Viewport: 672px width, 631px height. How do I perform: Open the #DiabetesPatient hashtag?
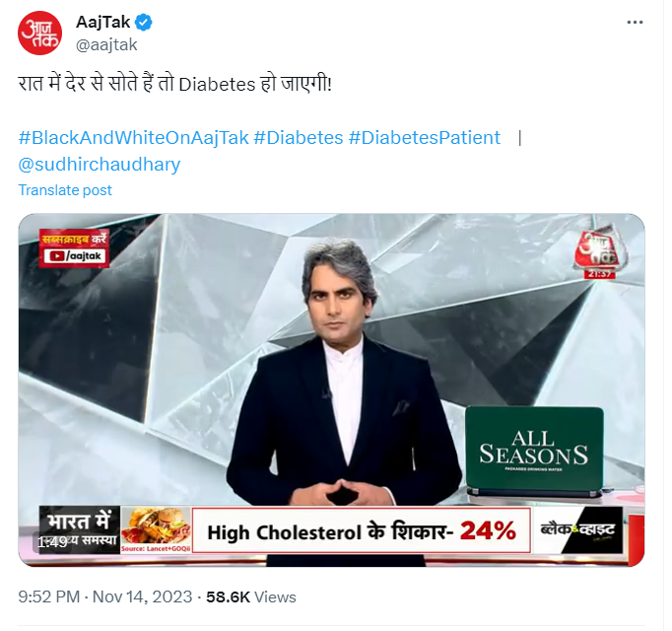tap(424, 137)
